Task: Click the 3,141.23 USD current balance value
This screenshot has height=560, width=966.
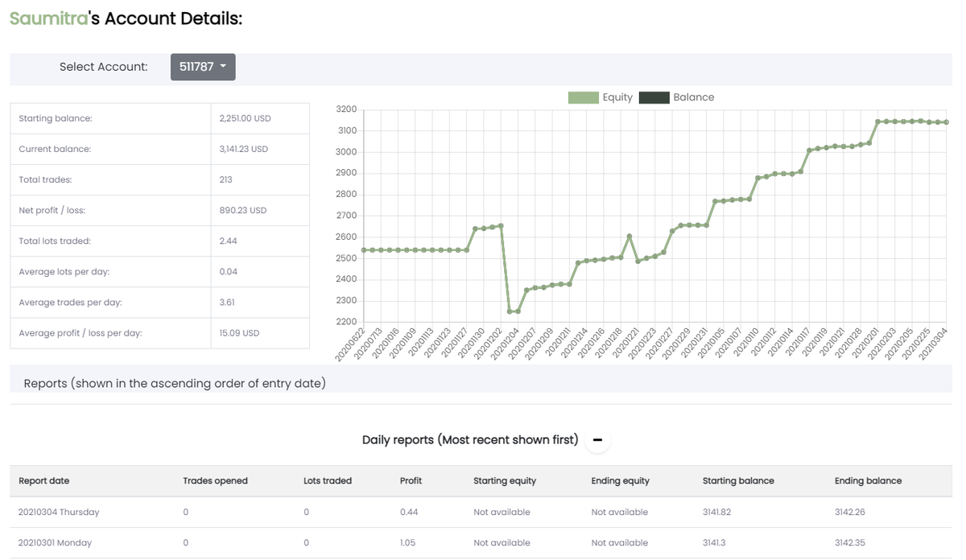Action: [x=243, y=149]
